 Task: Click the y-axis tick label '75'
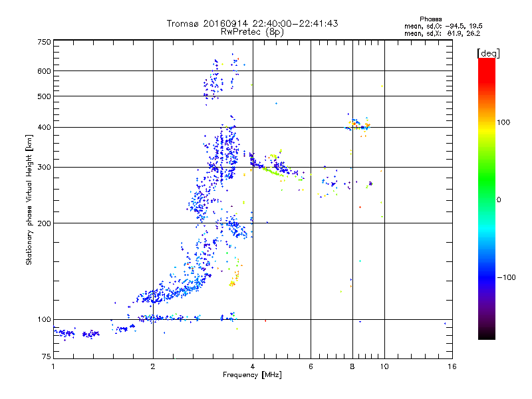click(x=47, y=356)
